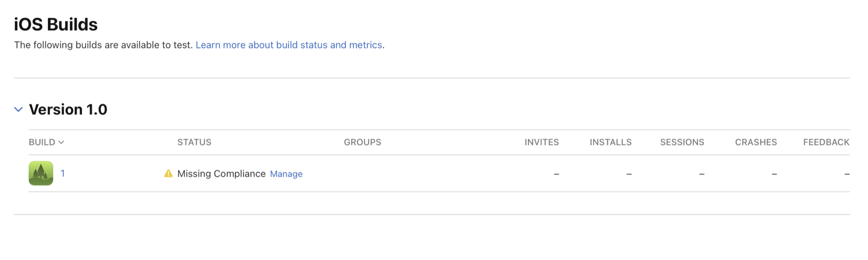Select build number 1

[x=63, y=173]
